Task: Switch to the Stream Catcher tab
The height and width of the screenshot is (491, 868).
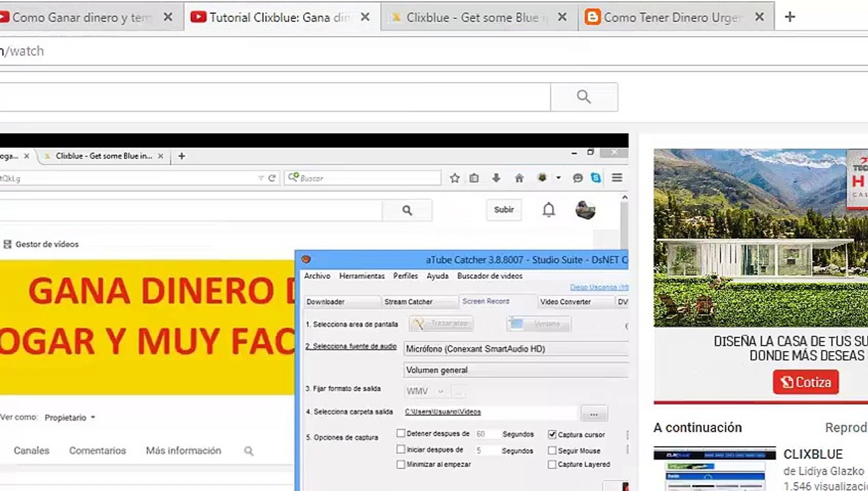Action: click(x=418, y=301)
